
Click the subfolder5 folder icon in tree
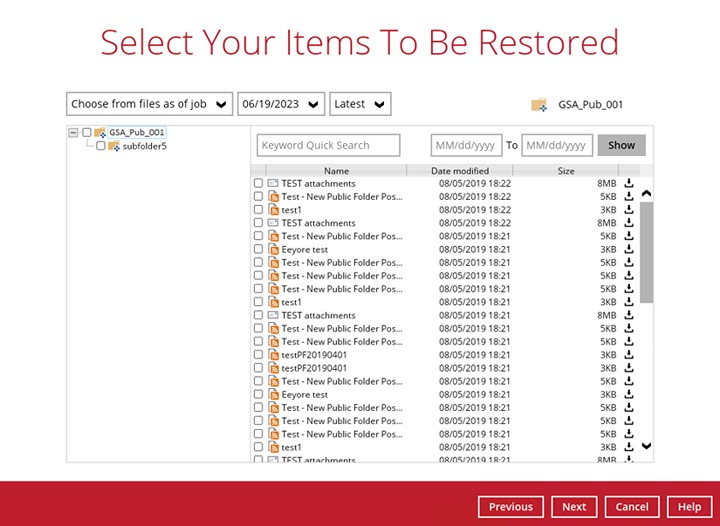click(114, 146)
